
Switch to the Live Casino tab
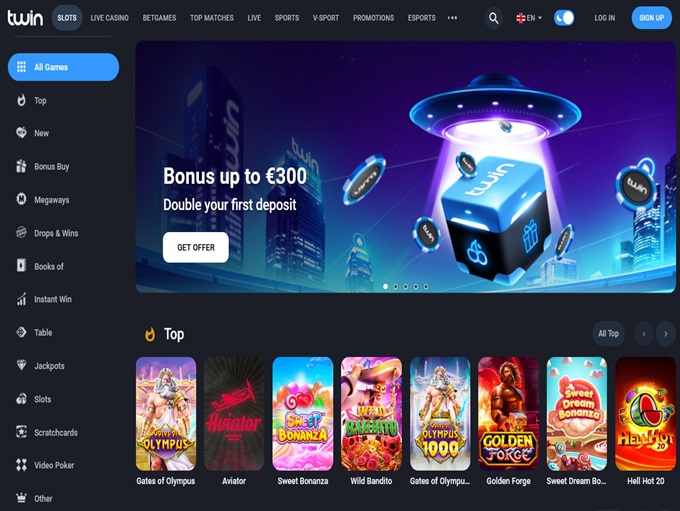(x=109, y=18)
